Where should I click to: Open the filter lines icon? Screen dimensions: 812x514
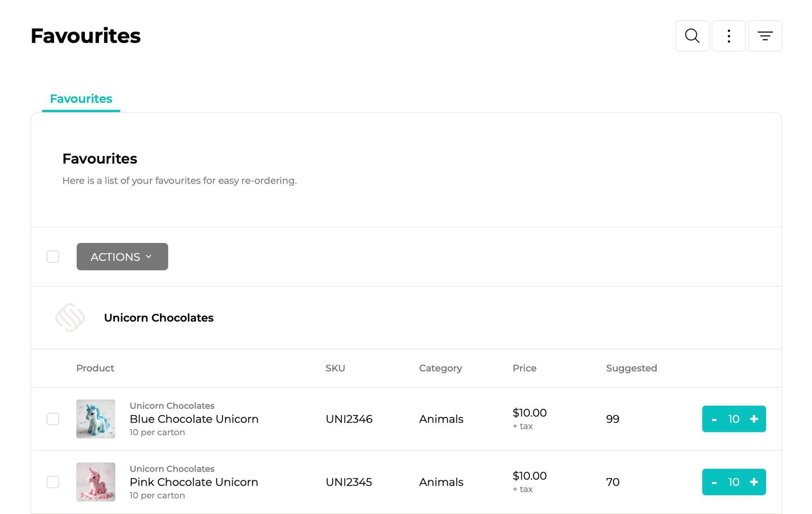click(765, 36)
